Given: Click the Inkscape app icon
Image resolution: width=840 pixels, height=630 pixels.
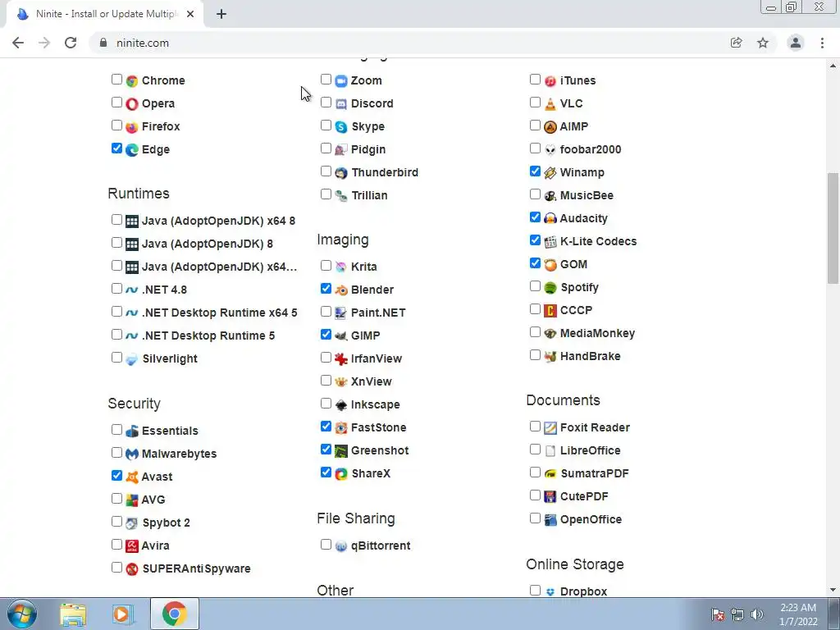Looking at the screenshot, I should coord(341,405).
